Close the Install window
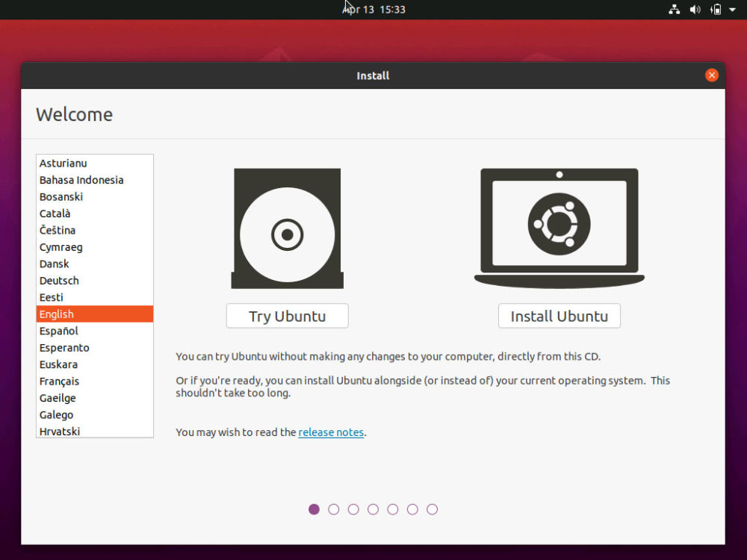747x560 pixels. coord(712,75)
